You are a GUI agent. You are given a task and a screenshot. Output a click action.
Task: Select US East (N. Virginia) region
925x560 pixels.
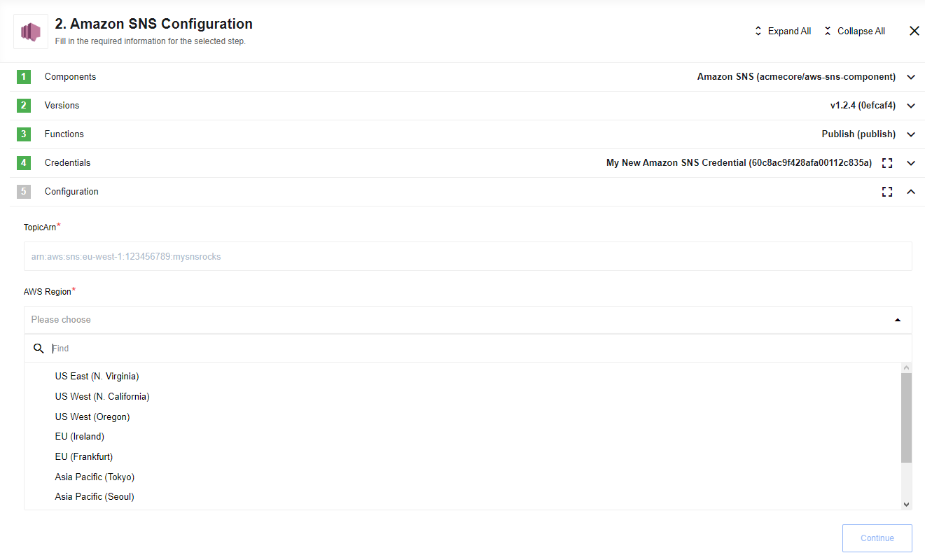97,377
